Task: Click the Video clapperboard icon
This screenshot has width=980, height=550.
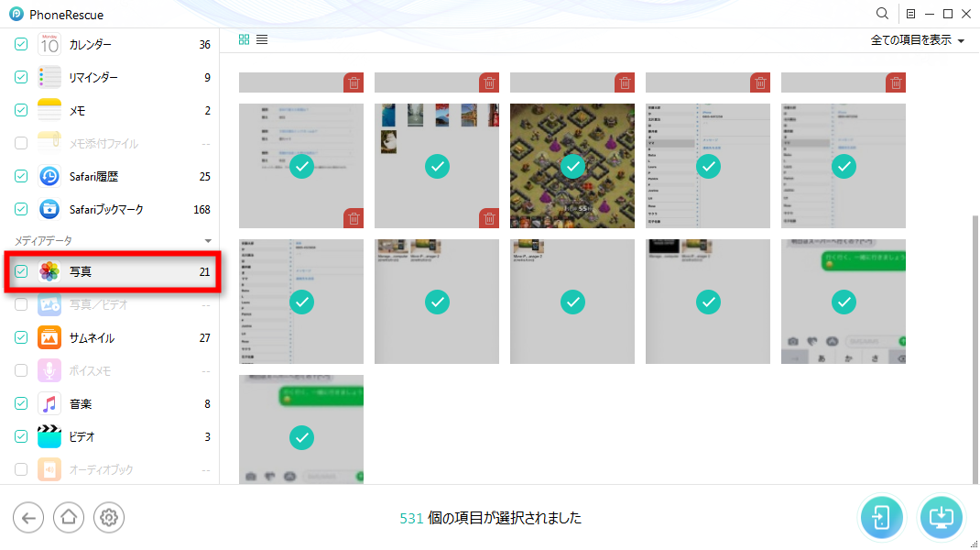Action: tap(49, 436)
